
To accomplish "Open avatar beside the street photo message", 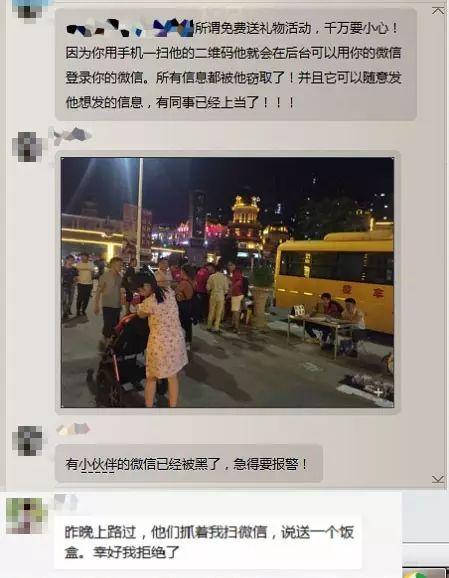I will point(28,147).
